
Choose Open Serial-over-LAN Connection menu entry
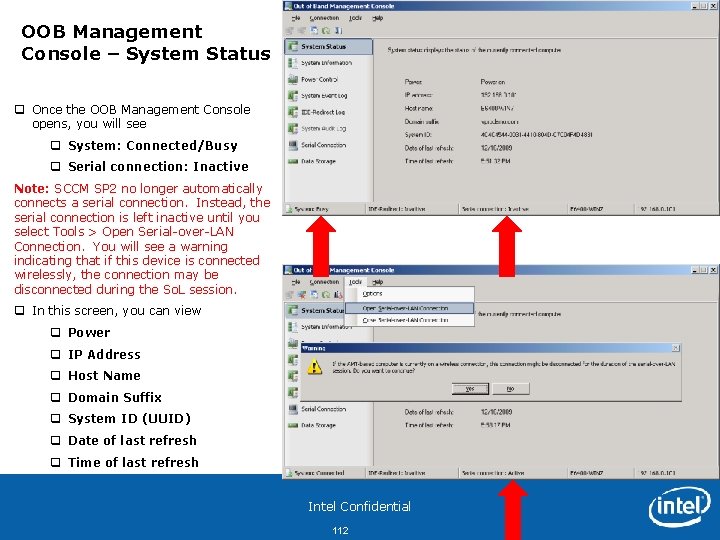click(409, 308)
